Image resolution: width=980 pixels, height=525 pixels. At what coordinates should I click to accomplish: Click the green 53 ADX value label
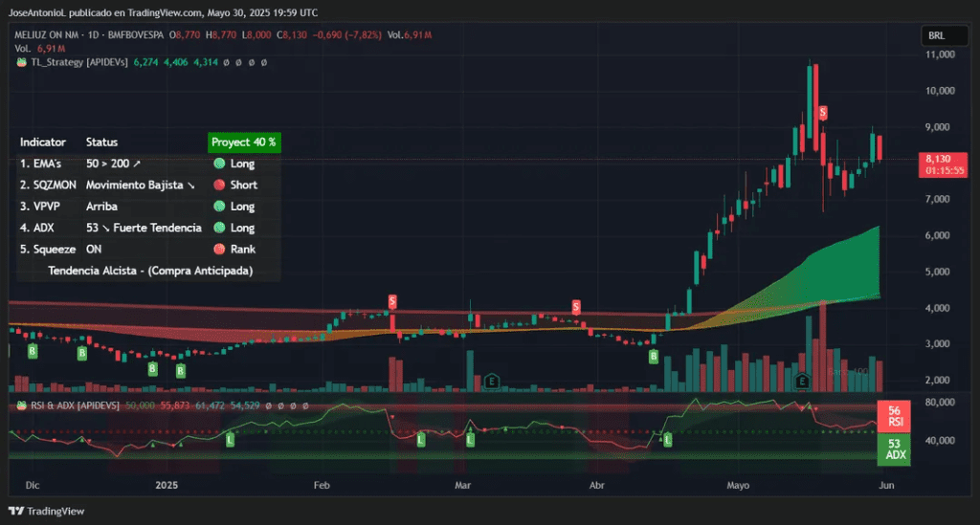(894, 449)
